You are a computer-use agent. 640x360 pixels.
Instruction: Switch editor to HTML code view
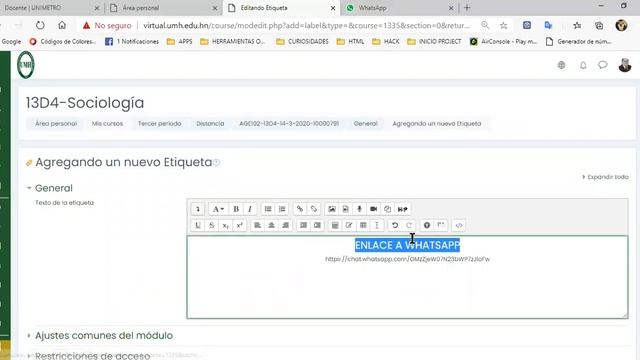pos(459,225)
